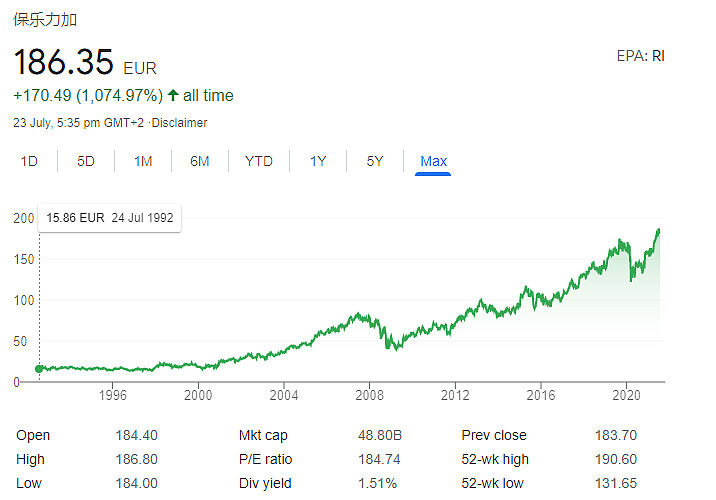Select the 1D time range tab
The image size is (716, 500).
(30, 161)
